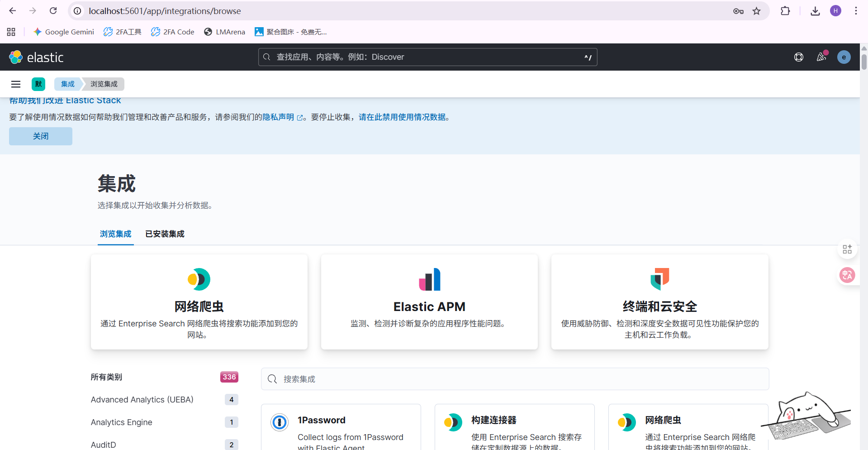Open the 聚合图床 bookmark
Viewport: 868px width, 450px height.
[290, 32]
